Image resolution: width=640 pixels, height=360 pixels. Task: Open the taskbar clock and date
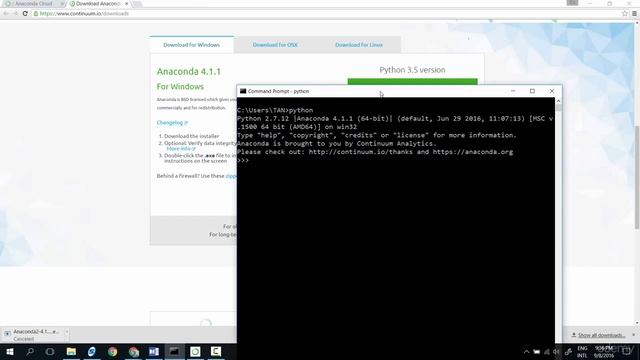pos(604,352)
